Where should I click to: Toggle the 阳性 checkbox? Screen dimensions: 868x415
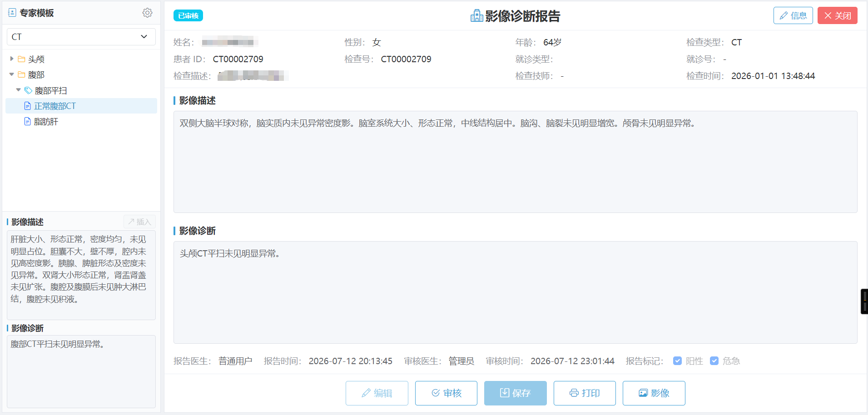[677, 361]
